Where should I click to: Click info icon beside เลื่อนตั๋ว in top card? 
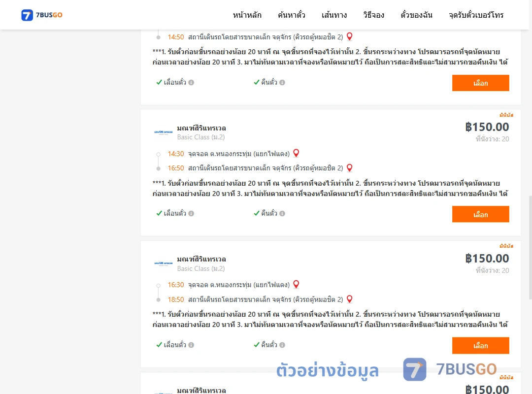click(191, 82)
